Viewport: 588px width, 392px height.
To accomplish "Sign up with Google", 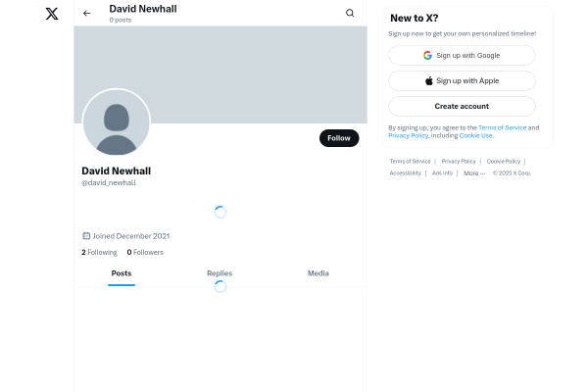I will [x=462, y=56].
